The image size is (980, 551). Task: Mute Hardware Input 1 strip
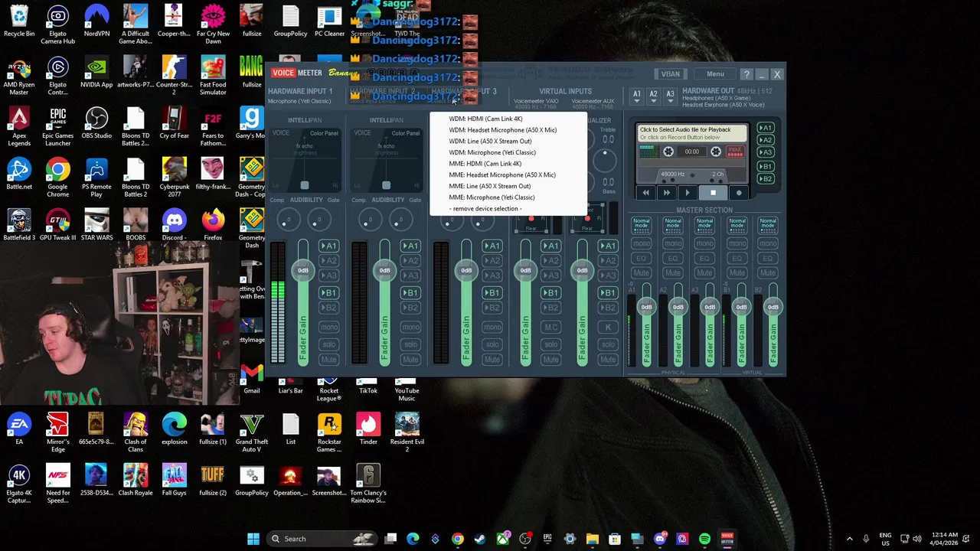(328, 359)
